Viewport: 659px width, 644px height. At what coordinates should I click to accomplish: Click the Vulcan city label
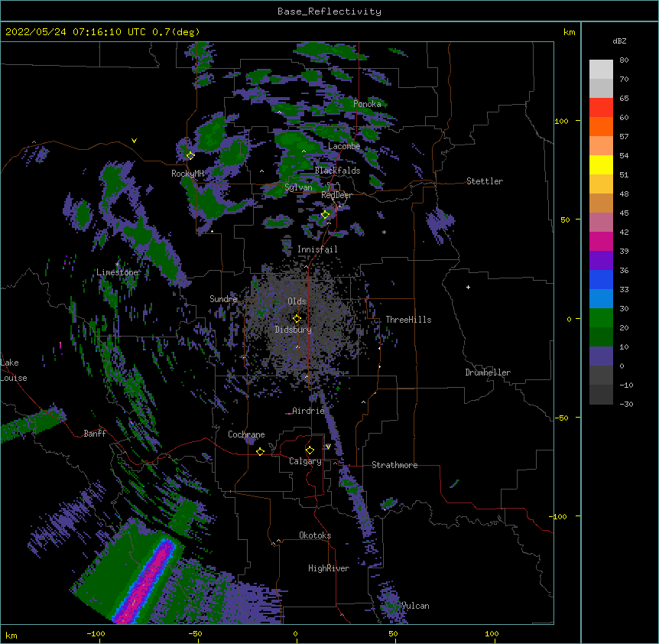point(415,606)
